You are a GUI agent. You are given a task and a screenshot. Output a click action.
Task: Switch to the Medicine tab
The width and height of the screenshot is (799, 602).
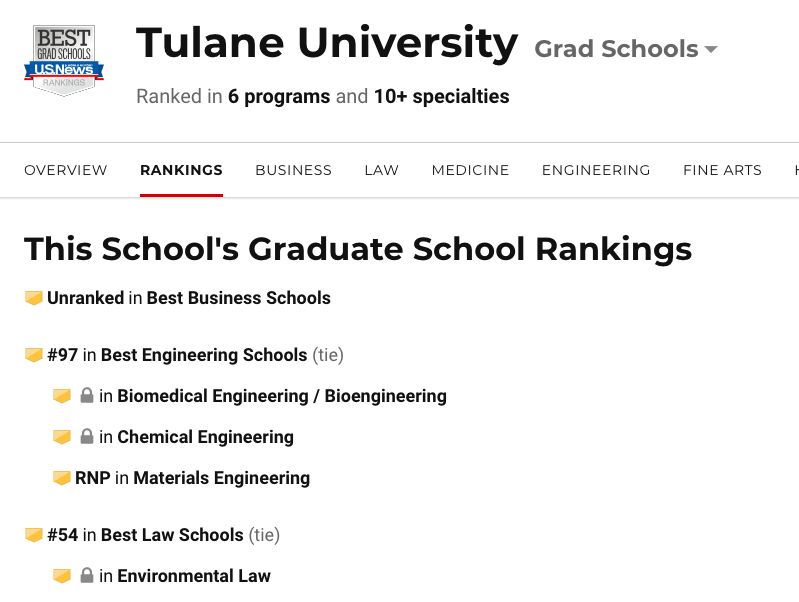click(x=470, y=170)
